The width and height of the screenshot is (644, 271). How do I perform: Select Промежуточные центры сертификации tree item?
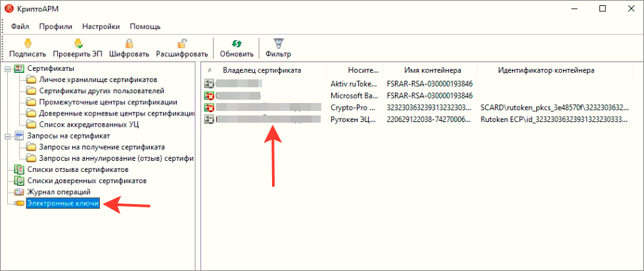coord(108,102)
